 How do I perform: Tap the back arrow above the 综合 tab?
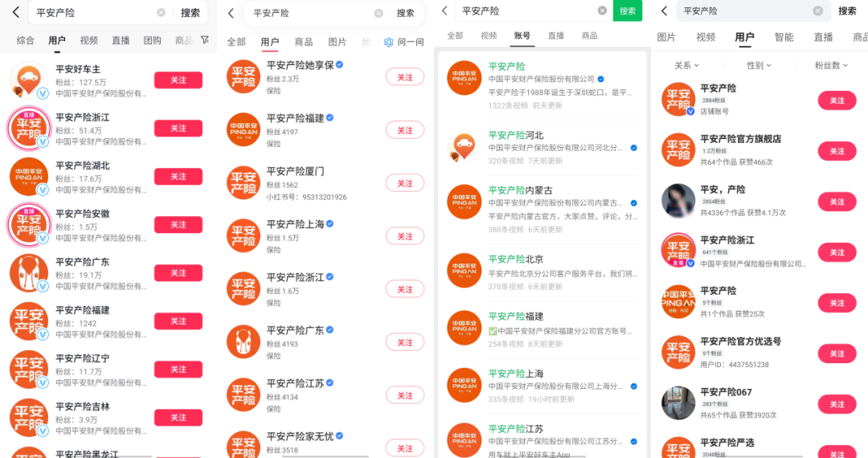click(x=16, y=12)
